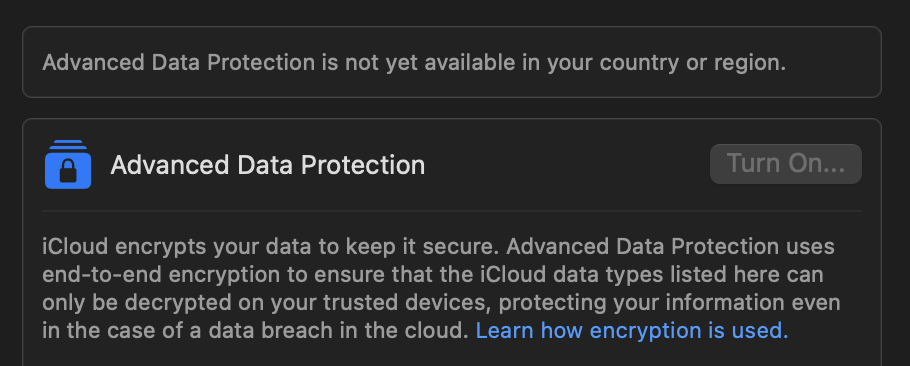Click the stacked bars atop the lock icon
Image resolution: width=910 pixels, height=366 pixels.
point(68,145)
